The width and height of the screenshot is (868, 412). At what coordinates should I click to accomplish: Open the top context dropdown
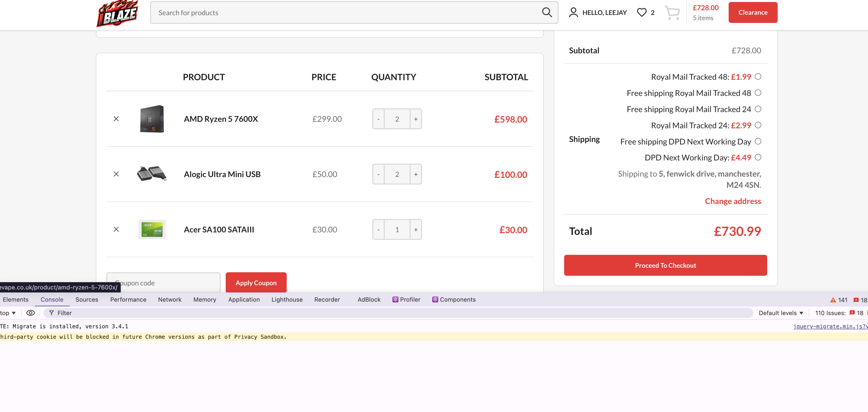click(x=8, y=313)
